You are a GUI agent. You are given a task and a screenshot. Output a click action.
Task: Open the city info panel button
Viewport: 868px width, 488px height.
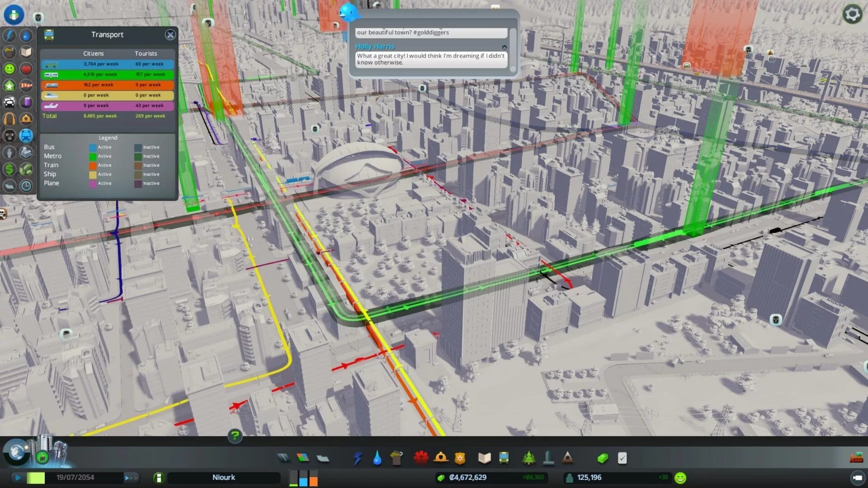coord(158,478)
